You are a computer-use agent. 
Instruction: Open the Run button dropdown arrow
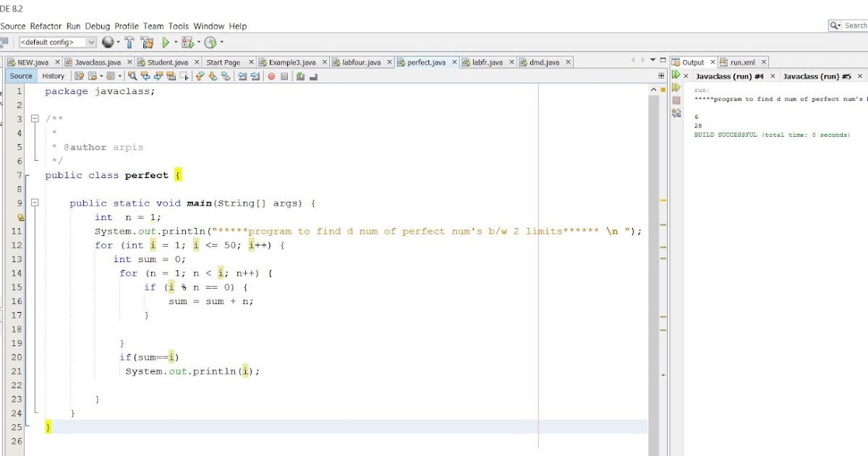[176, 41]
